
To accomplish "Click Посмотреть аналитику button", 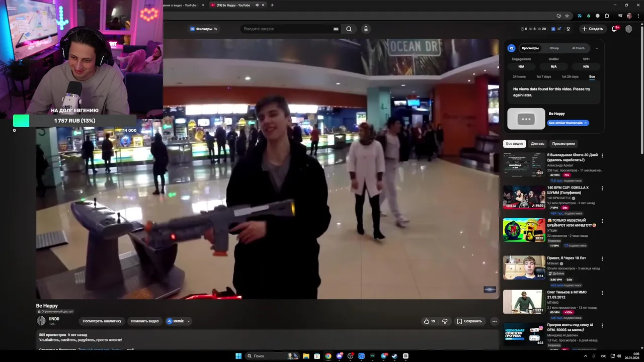I will [x=102, y=321].
